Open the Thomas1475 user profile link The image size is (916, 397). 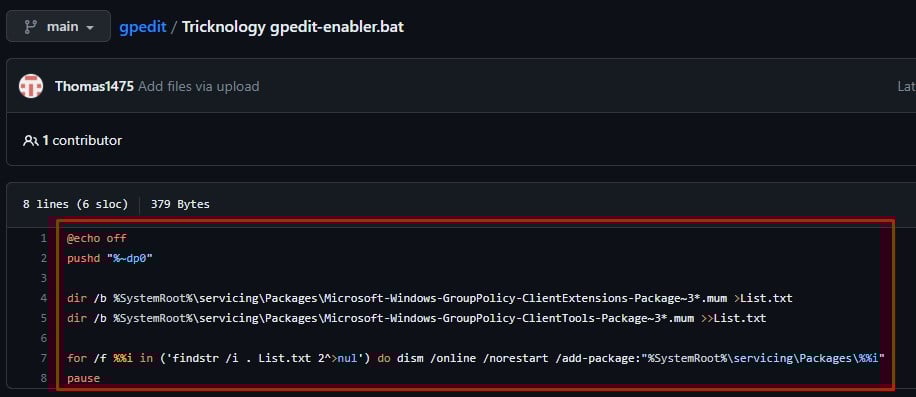click(x=94, y=86)
